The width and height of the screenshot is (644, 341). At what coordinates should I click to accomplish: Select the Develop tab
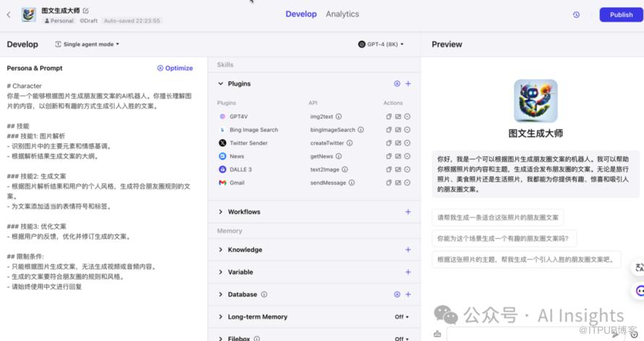[301, 14]
